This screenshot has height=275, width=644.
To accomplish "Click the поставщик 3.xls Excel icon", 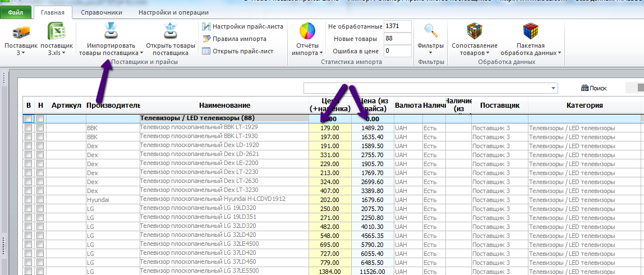I will 57,31.
